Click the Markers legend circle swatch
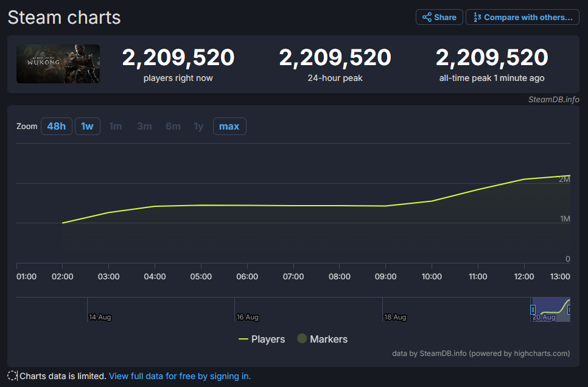The width and height of the screenshot is (588, 387). click(302, 338)
